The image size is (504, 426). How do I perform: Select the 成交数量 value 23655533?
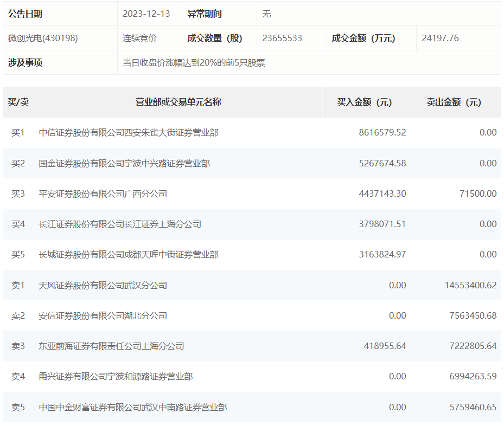click(282, 38)
